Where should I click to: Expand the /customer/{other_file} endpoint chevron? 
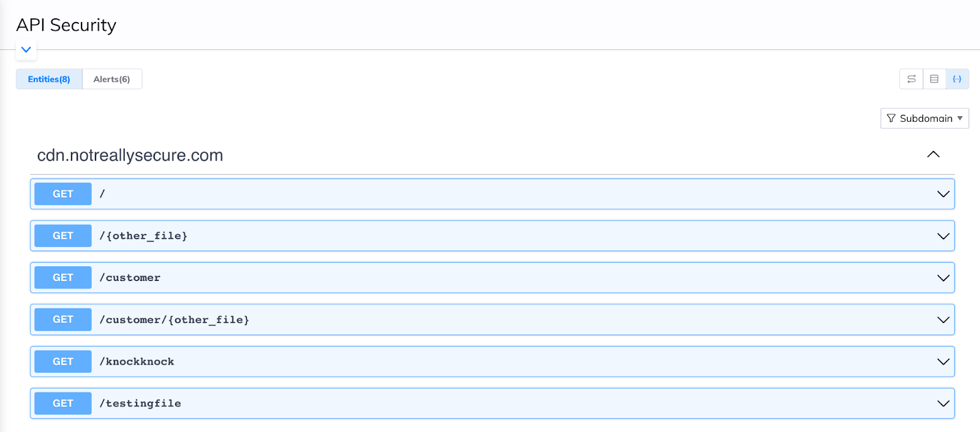(x=943, y=320)
